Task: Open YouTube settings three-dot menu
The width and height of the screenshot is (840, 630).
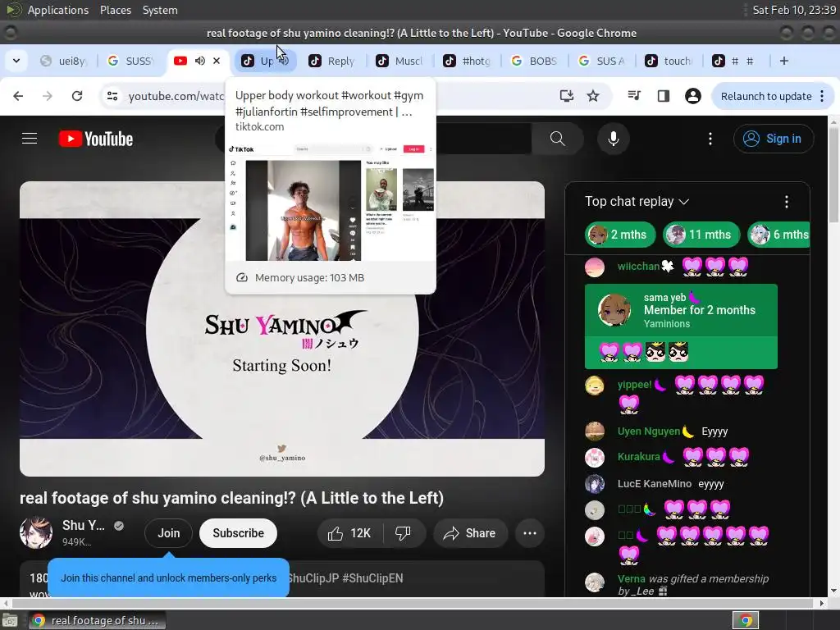Action: 710,139
